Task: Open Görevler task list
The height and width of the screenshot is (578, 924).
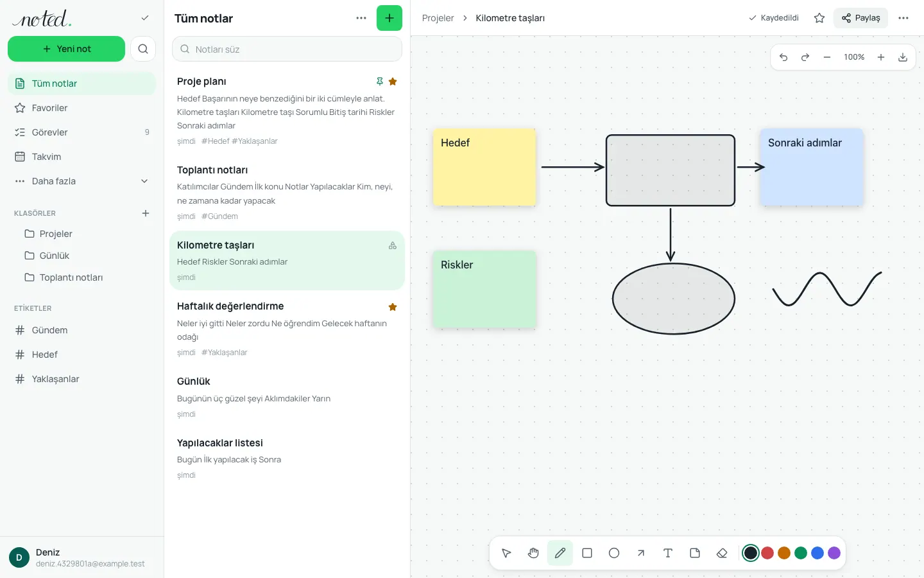Action: [81, 132]
